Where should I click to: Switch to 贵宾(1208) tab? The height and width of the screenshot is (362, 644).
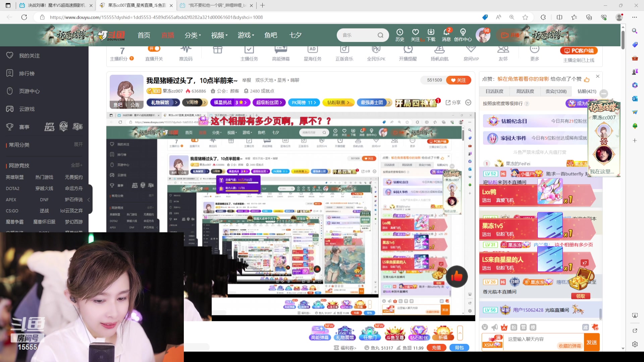pyautogui.click(x=556, y=91)
